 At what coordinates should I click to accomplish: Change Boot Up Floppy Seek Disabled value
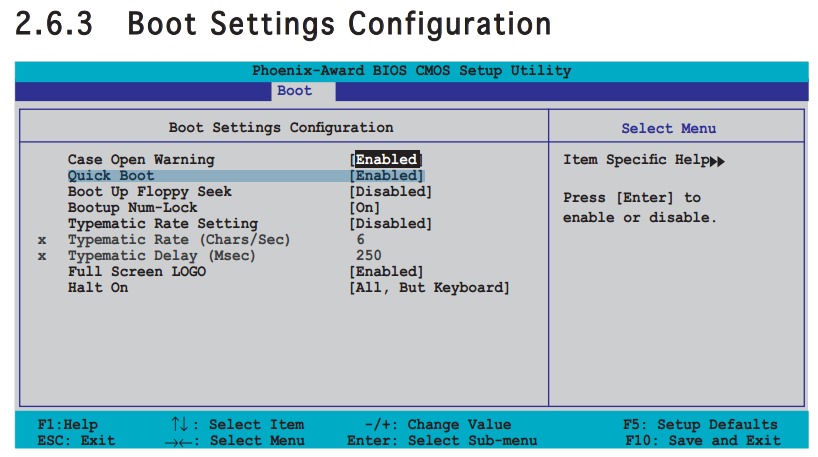click(x=391, y=192)
